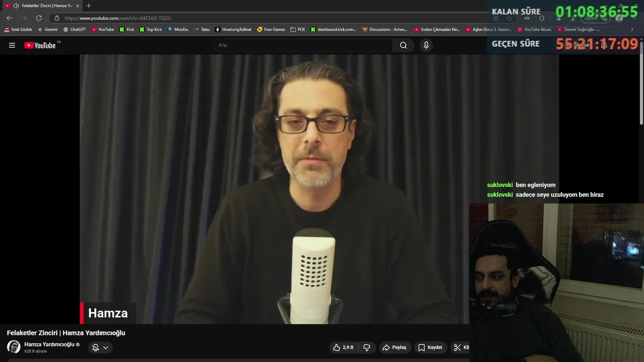Viewport: 644px width, 362px height.
Task: Mute tab via speaker icon
Action: pos(16,6)
